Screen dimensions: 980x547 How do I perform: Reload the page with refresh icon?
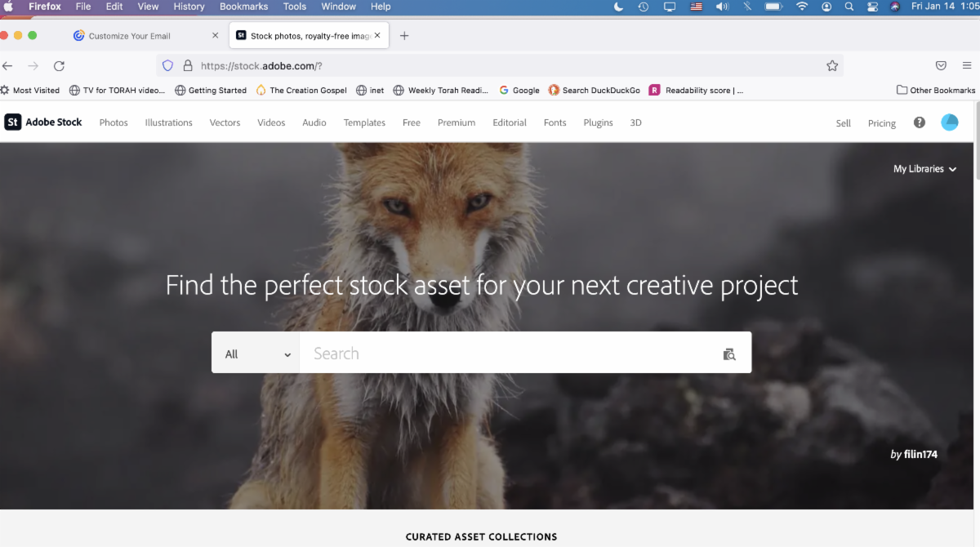(x=59, y=66)
